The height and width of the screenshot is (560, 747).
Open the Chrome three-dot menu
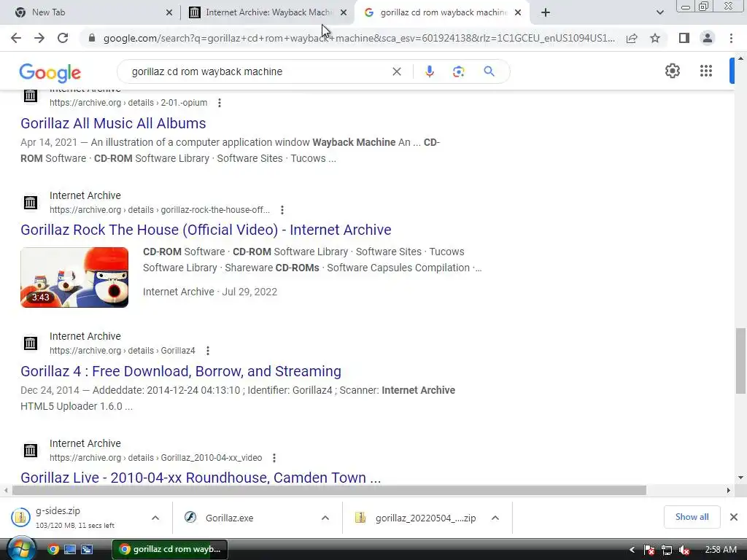731,38
